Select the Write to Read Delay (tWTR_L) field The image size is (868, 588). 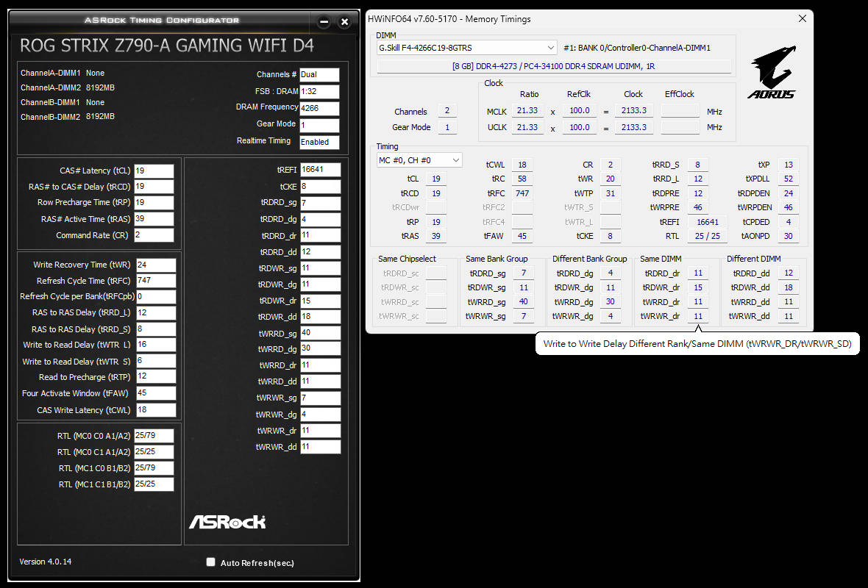pos(155,345)
